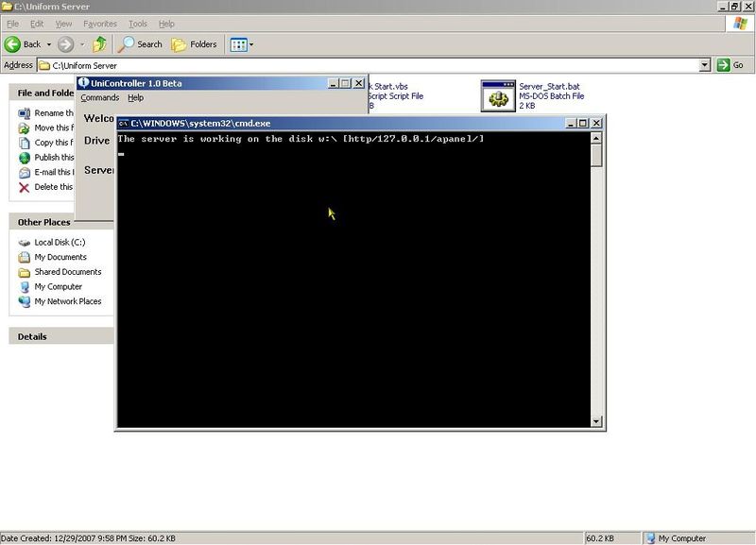The height and width of the screenshot is (545, 756).
Task: Open the Help menu in Explorer
Action: (166, 24)
